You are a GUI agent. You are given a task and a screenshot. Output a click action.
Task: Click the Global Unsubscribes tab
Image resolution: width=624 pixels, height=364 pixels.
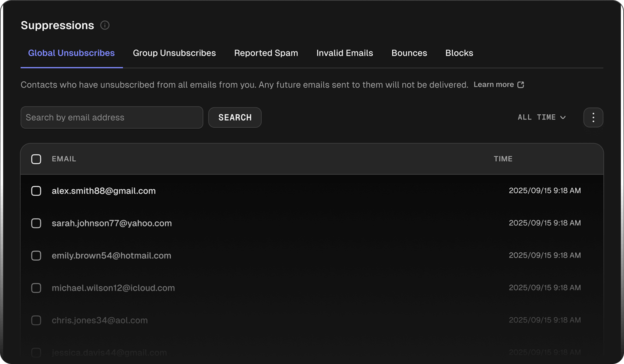[x=71, y=53]
